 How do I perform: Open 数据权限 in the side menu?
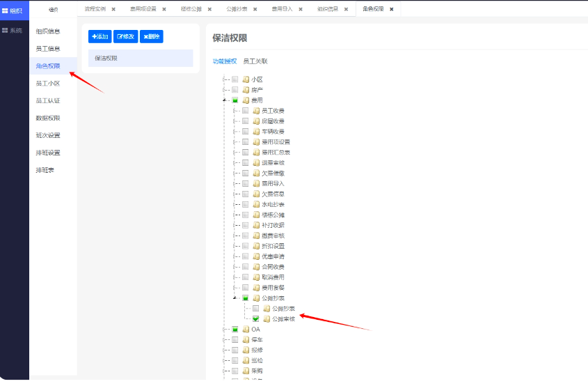(48, 118)
